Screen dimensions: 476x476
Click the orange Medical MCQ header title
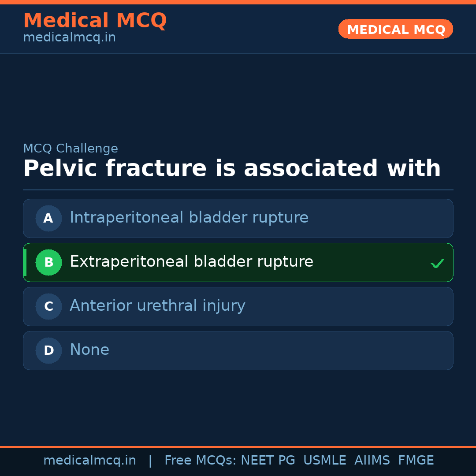[x=95, y=21]
